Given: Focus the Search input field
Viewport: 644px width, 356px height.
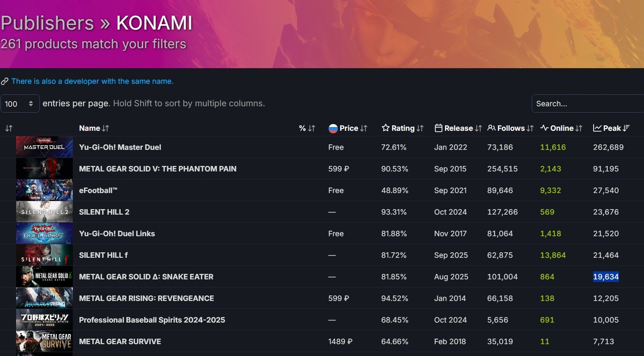Looking at the screenshot, I should click(x=588, y=103).
